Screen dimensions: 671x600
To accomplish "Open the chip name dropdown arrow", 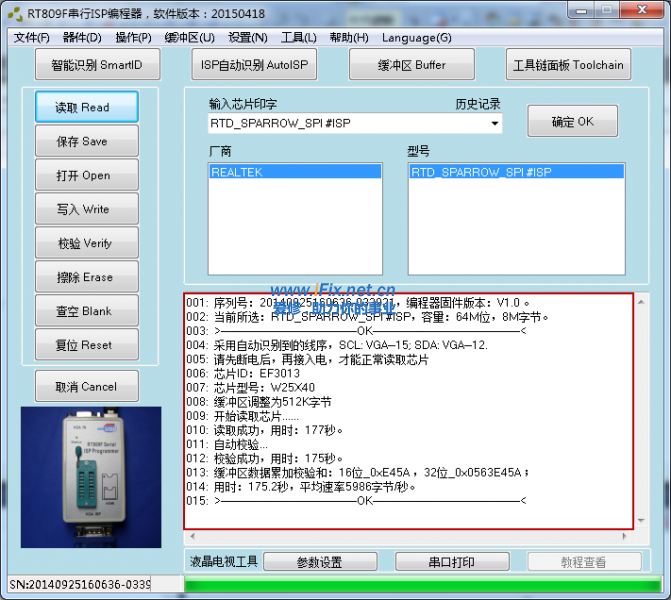I will click(494, 124).
